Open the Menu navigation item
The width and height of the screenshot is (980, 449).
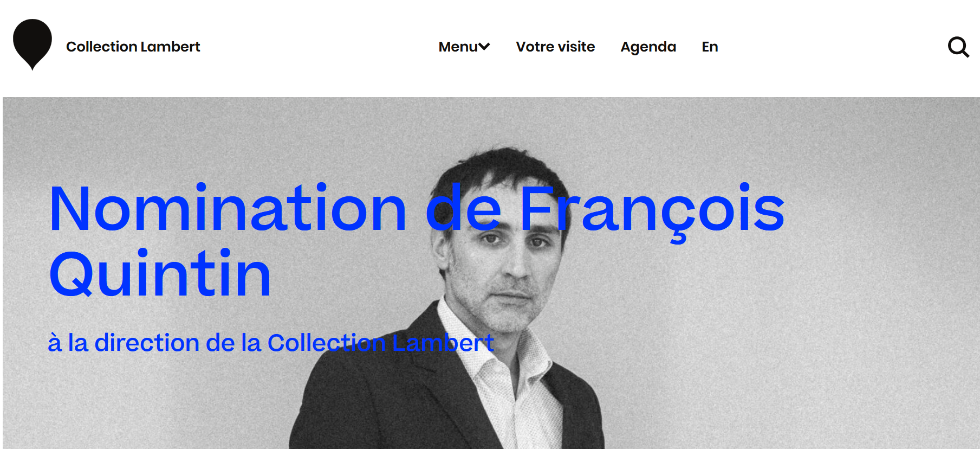pyautogui.click(x=464, y=47)
